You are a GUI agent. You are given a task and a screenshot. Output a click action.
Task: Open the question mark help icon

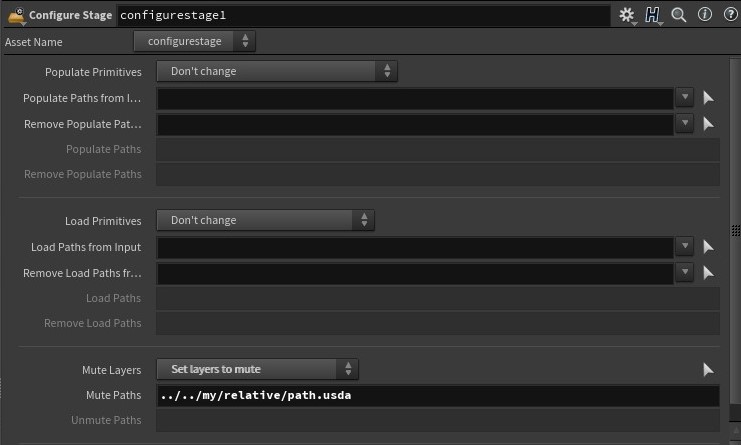point(731,15)
